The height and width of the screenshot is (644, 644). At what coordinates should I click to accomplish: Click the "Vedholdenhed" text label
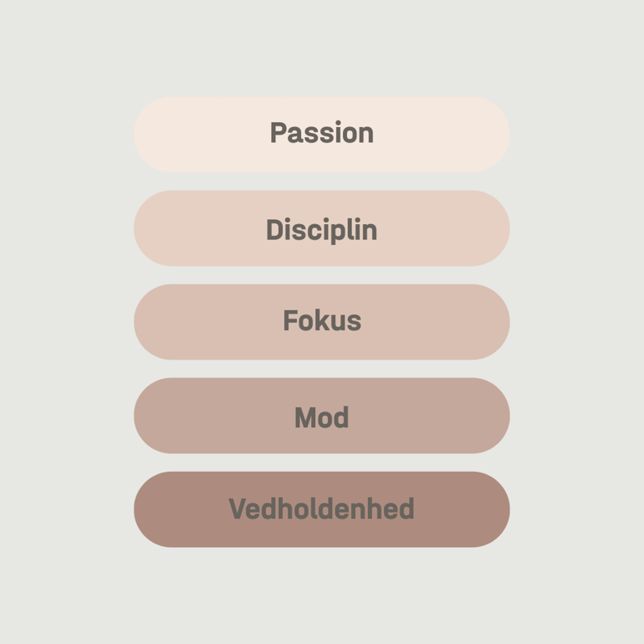321,509
